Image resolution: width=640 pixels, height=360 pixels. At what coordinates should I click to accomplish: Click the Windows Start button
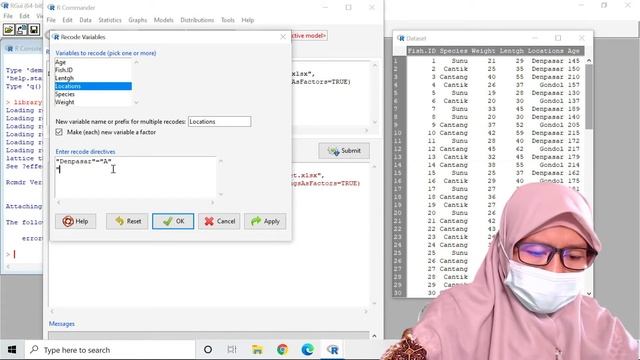12,350
